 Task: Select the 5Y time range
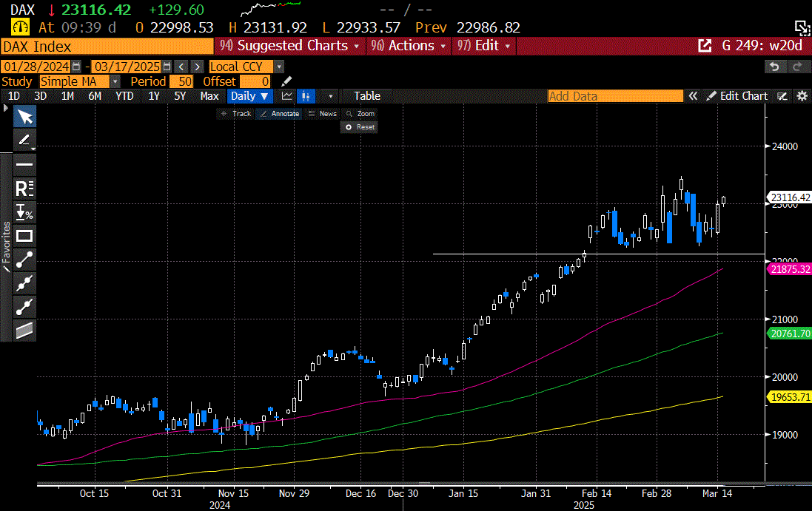(180, 95)
